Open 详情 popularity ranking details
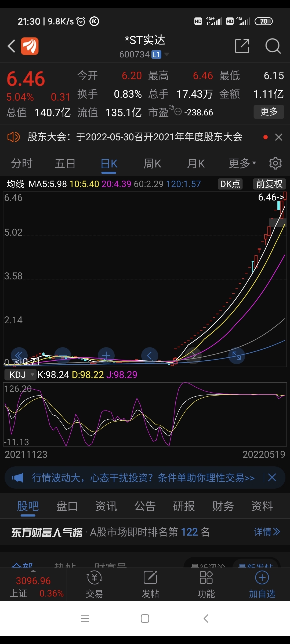 pos(267,532)
